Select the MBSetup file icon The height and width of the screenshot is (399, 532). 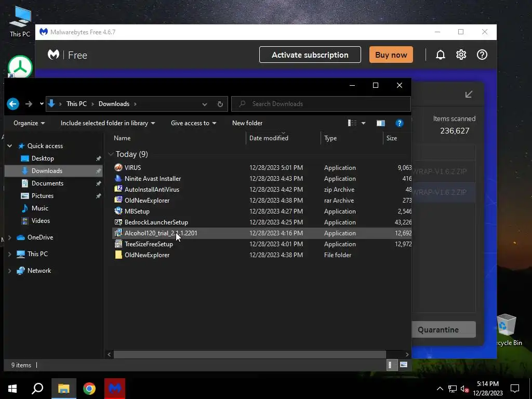coord(118,211)
